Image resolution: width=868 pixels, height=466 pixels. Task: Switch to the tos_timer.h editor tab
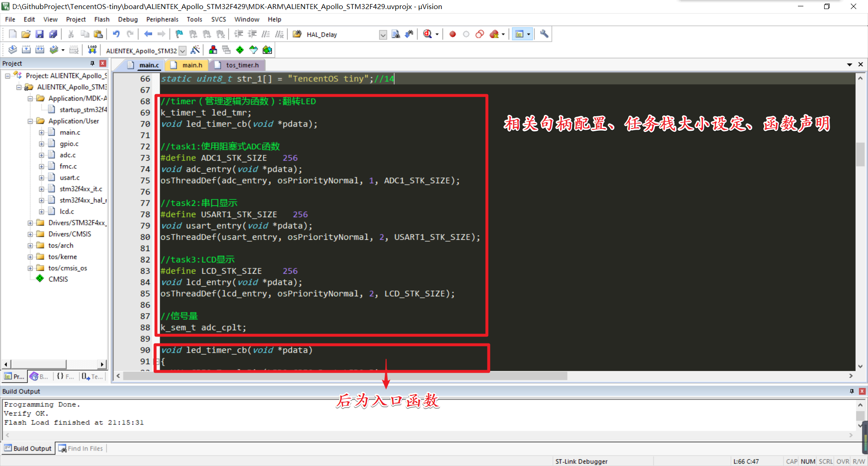pos(237,65)
